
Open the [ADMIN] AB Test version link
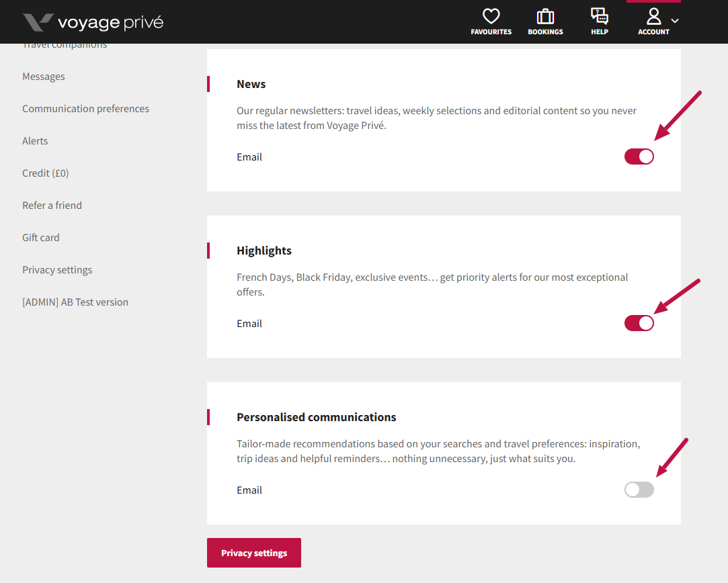coord(75,302)
